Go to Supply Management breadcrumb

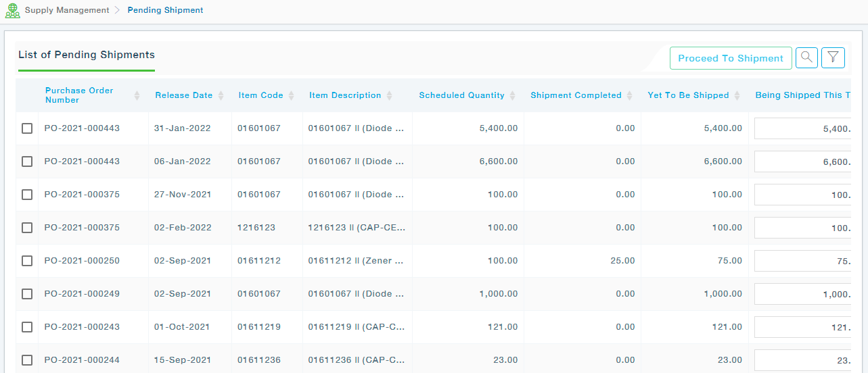[x=67, y=10]
